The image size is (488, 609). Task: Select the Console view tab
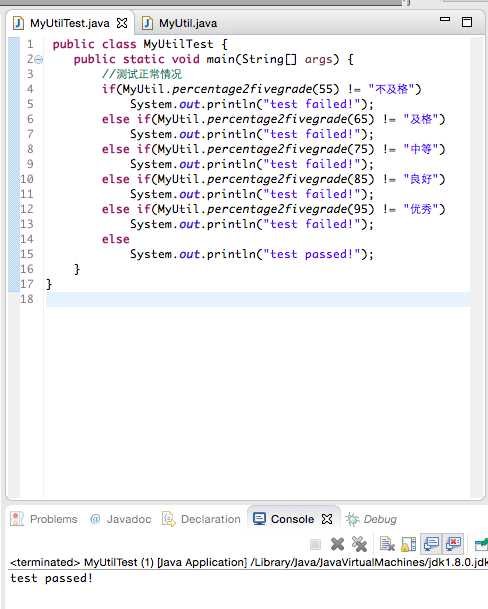292,519
